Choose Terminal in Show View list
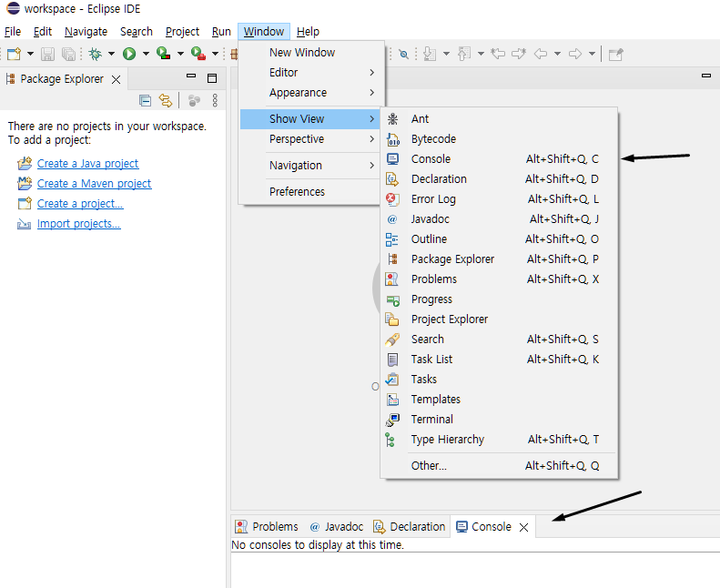This screenshot has width=720, height=588. (499, 419)
